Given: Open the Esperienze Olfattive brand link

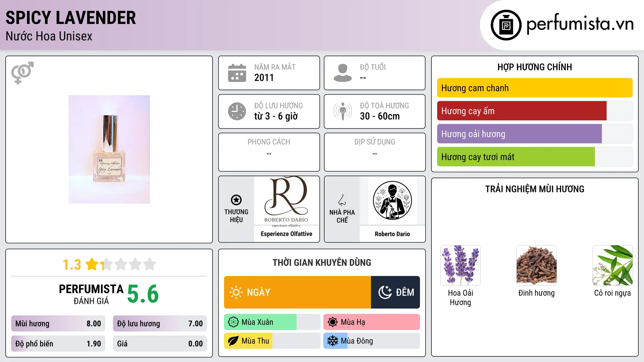Looking at the screenshot, I should tap(286, 234).
